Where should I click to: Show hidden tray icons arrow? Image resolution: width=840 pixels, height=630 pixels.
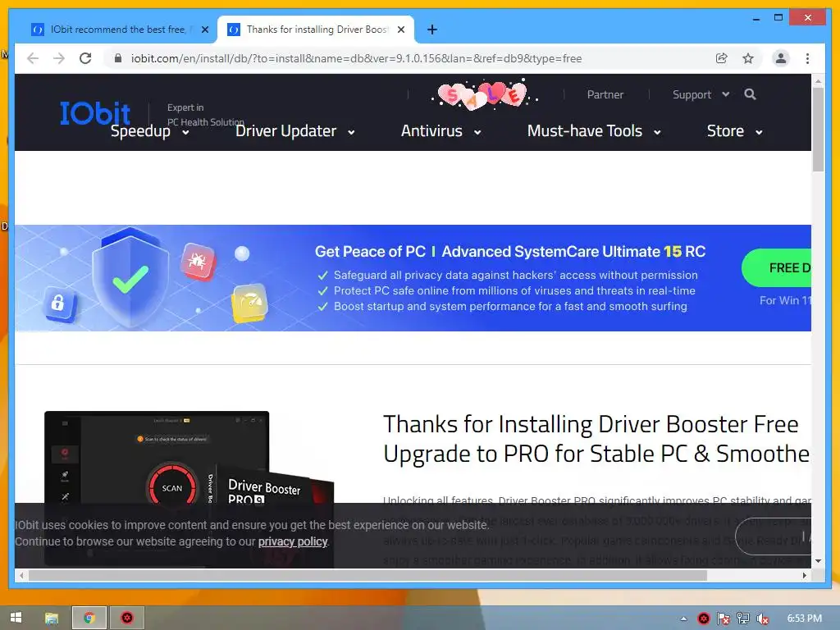683,619
